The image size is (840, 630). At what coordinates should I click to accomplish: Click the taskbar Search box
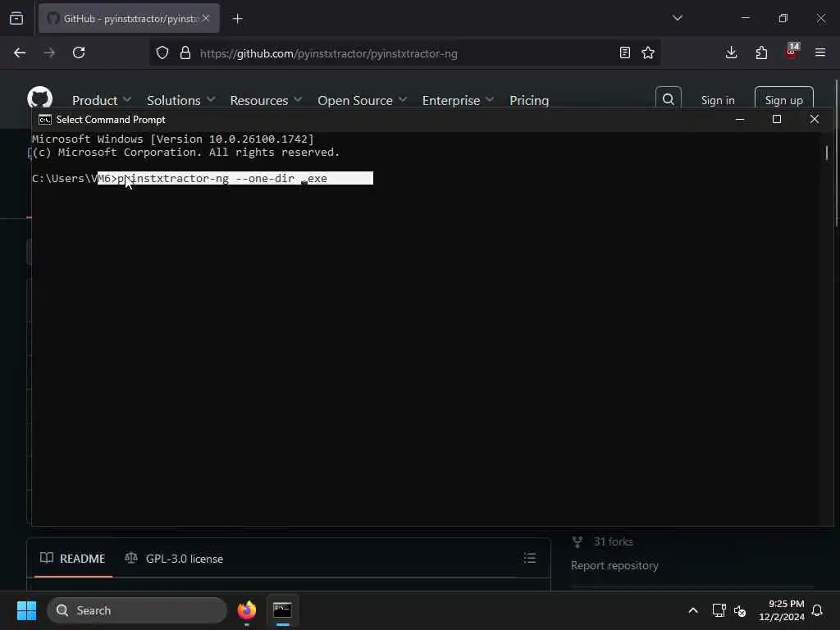coord(137,610)
